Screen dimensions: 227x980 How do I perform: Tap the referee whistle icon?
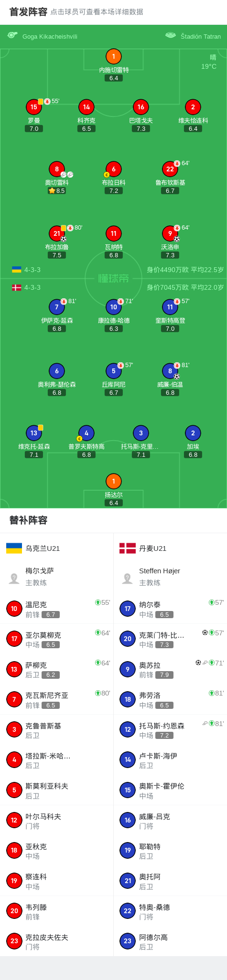coord(12,35)
